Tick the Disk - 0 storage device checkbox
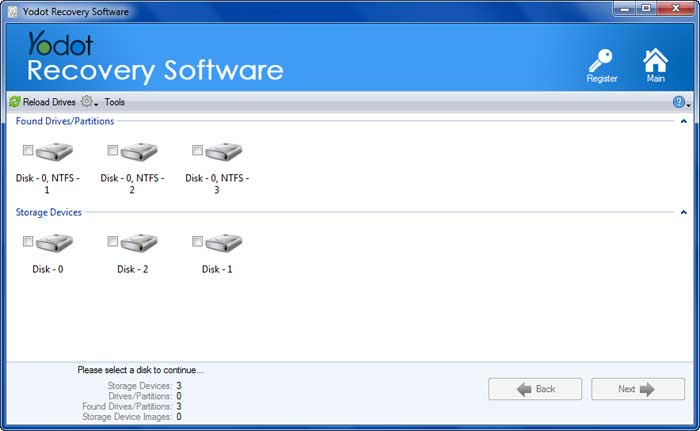The height and width of the screenshot is (431, 700). [x=28, y=241]
